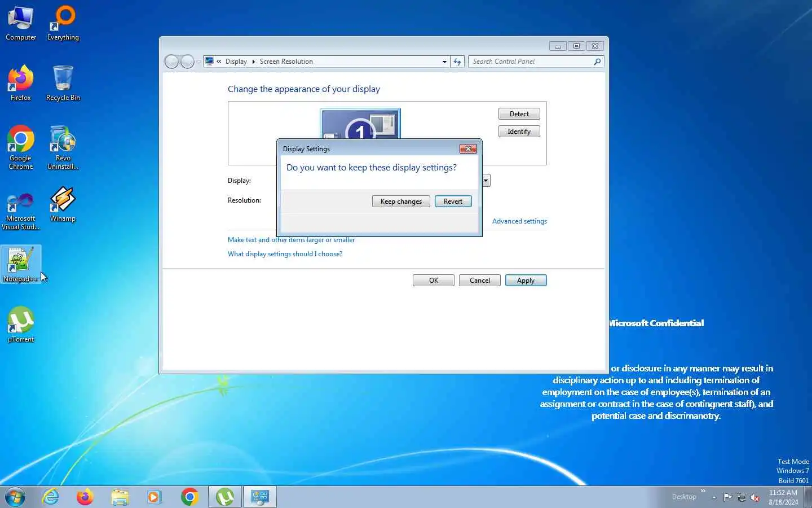This screenshot has height=508, width=812.
Task: Select the Microsoft Visual Studio shortcut
Action: click(21, 210)
